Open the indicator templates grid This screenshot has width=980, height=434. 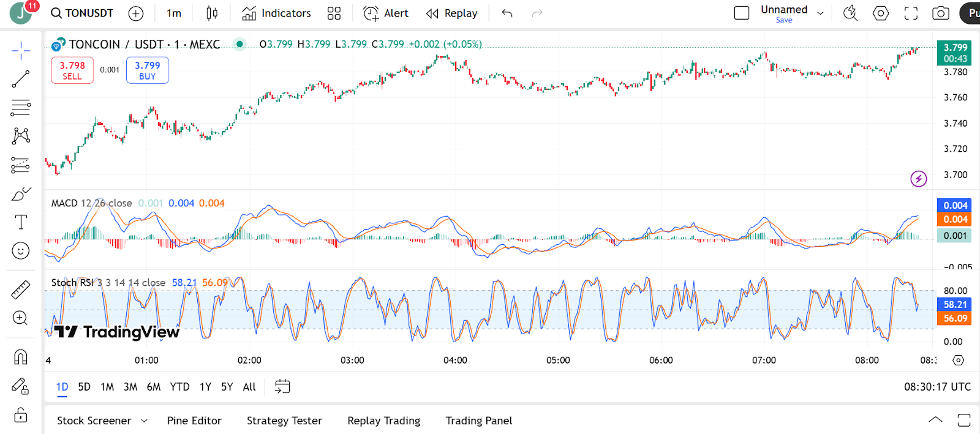[334, 13]
